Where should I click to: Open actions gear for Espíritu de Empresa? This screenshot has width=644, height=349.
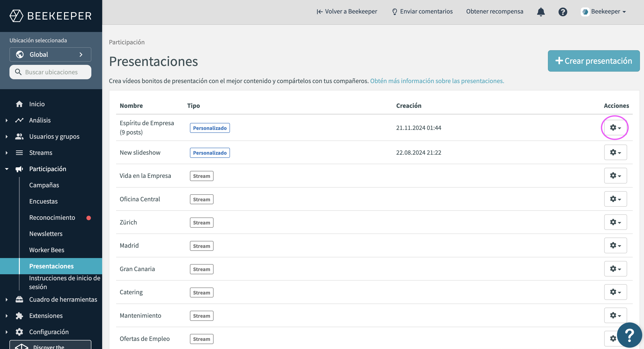[615, 128]
